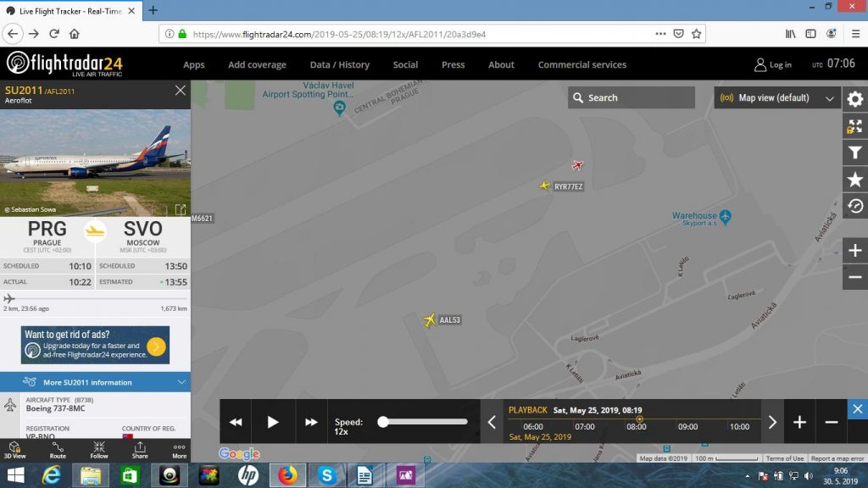The height and width of the screenshot is (488, 868).
Task: Click the 08:00 timeline marker
Action: [636, 427]
